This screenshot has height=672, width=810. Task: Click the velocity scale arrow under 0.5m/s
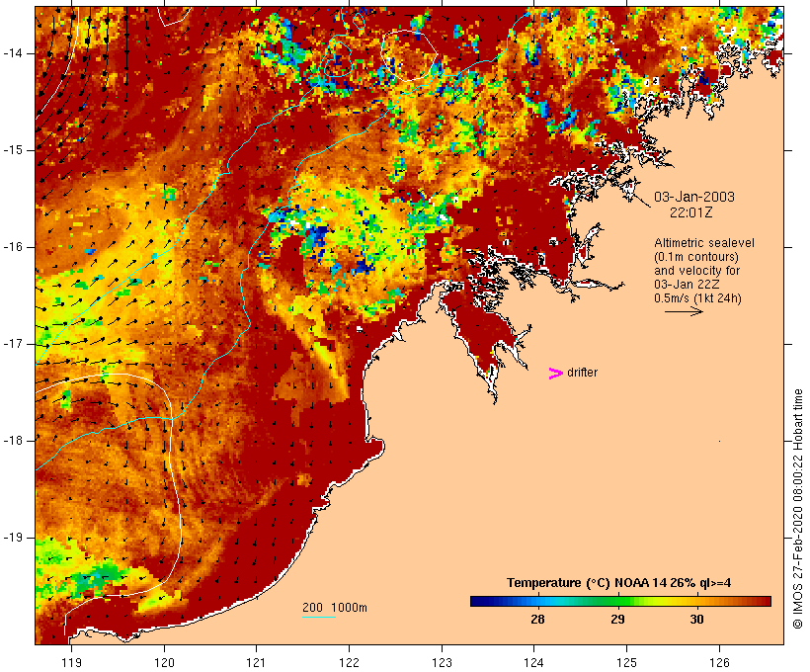684,311
